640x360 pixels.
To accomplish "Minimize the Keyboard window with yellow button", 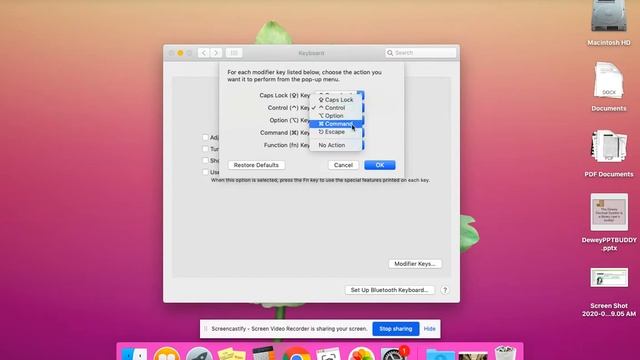I will tap(180, 53).
